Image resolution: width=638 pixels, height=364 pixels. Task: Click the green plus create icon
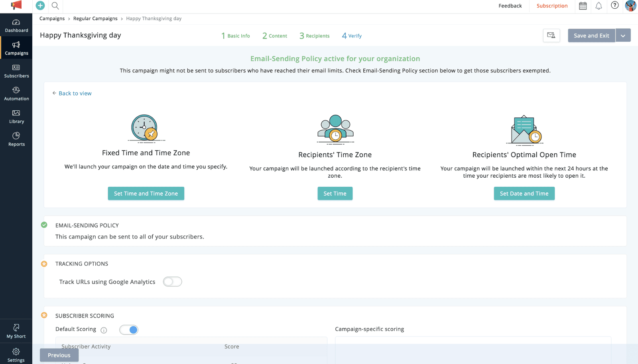point(40,6)
